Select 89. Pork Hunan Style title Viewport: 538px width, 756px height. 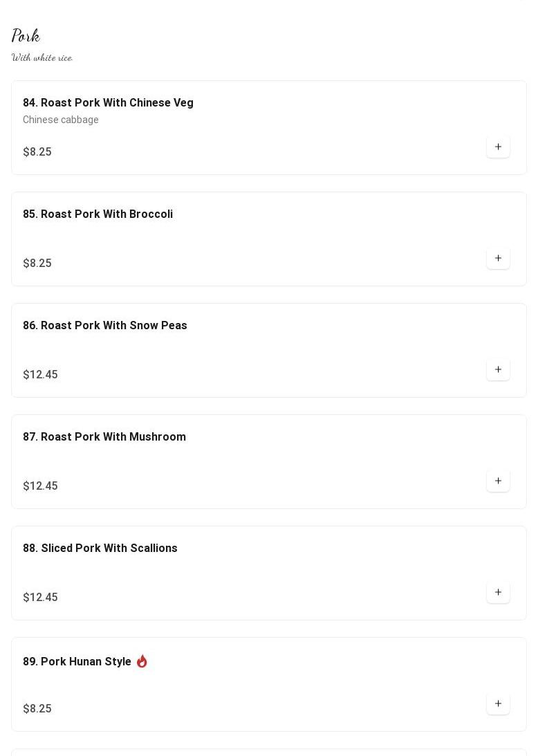click(77, 662)
